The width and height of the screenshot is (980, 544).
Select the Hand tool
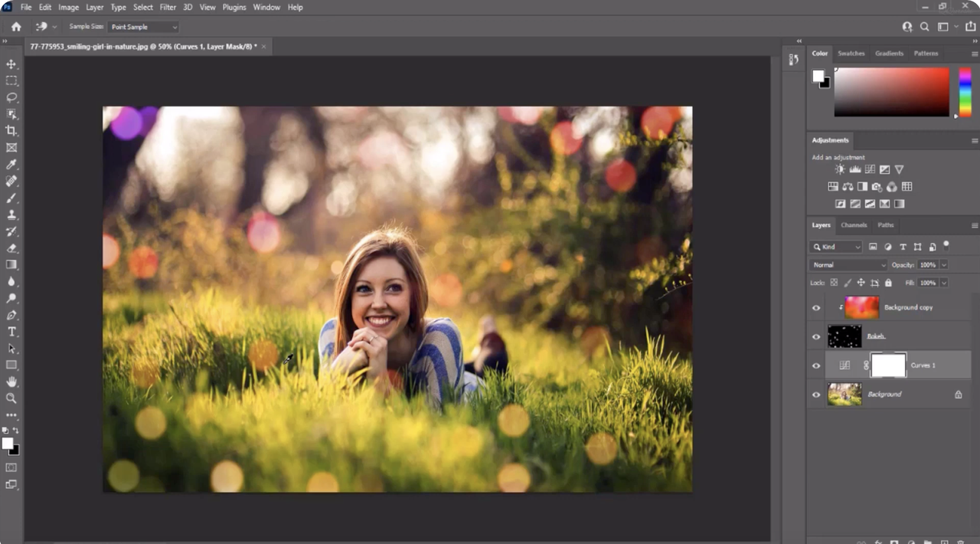11,382
